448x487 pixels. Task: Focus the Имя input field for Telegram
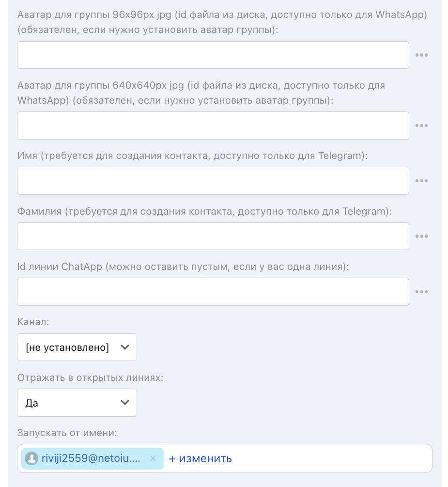[213, 181]
